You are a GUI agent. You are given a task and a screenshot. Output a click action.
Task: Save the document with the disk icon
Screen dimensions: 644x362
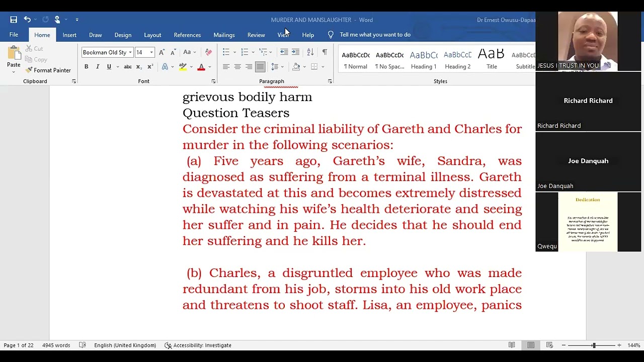click(x=14, y=20)
